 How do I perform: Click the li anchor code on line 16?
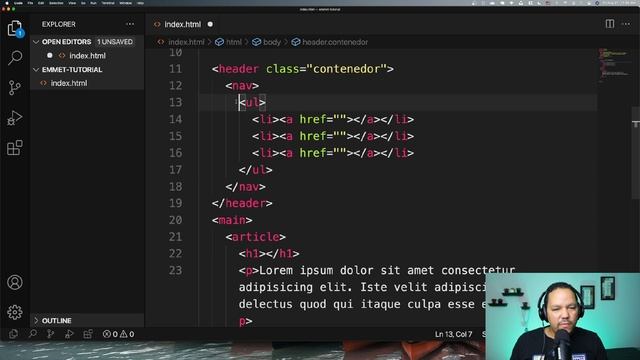point(333,153)
